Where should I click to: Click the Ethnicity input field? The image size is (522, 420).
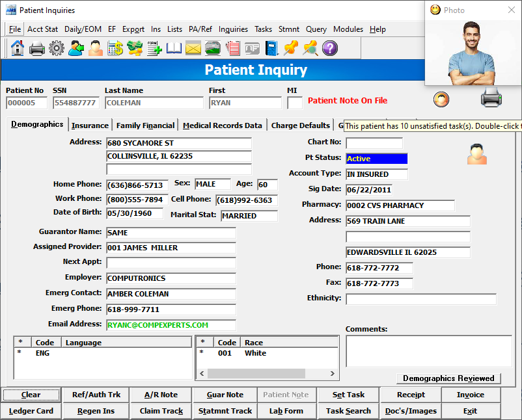[x=421, y=299]
